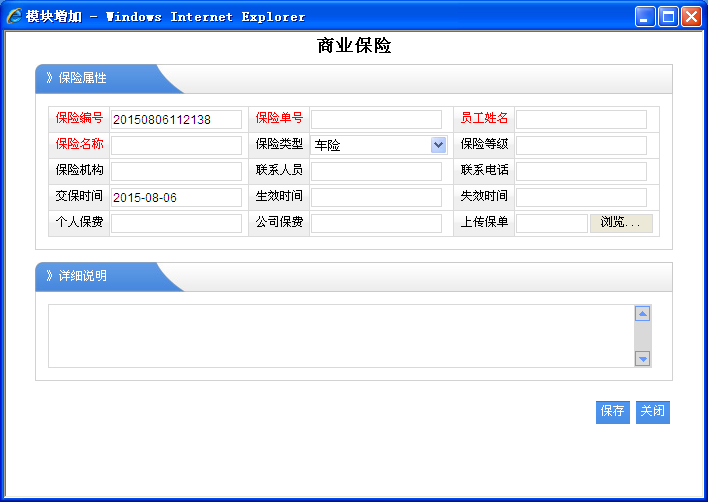Click the Internet Explorer icon in title bar
The image size is (708, 502).
point(15,16)
